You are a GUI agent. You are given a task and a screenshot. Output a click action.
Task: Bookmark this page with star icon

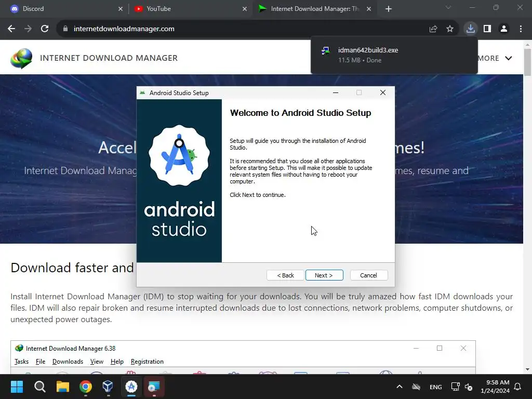pos(450,29)
